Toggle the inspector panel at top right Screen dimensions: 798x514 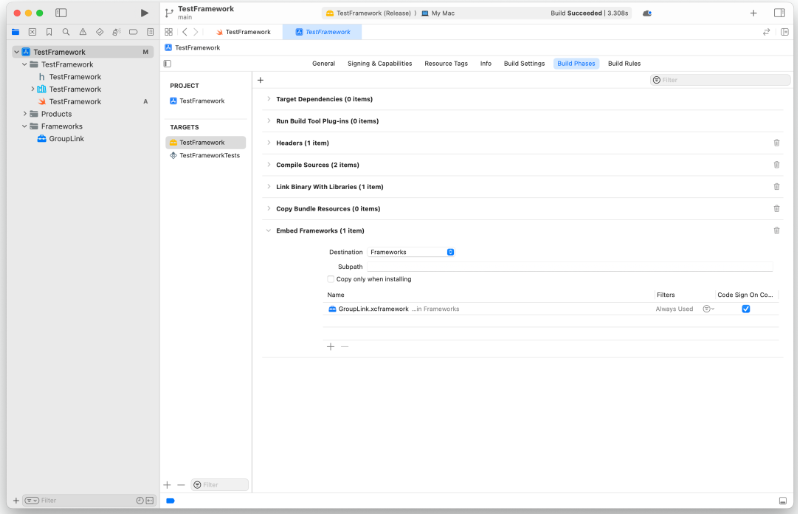(780, 13)
